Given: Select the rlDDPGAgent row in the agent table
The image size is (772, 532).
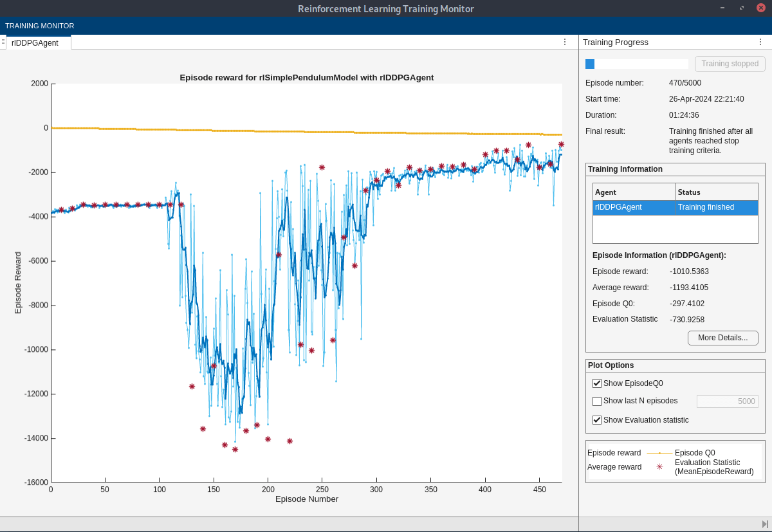Looking at the screenshot, I should tap(643, 207).
